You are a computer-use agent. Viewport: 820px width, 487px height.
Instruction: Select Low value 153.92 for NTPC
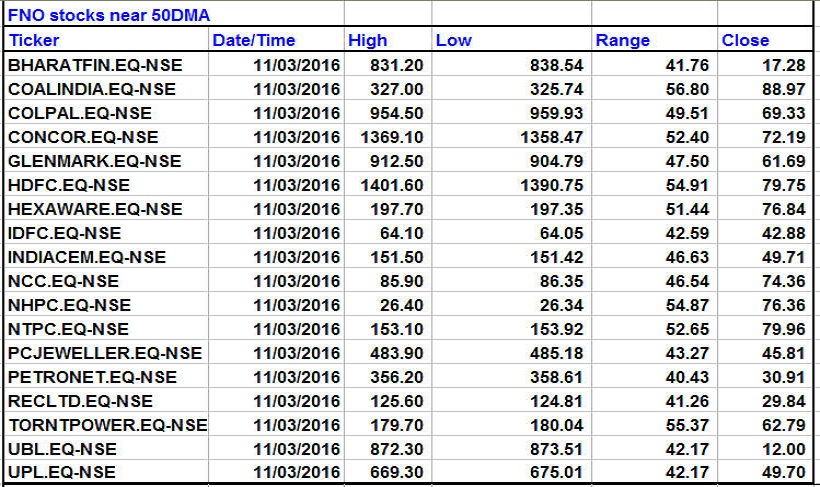556,330
